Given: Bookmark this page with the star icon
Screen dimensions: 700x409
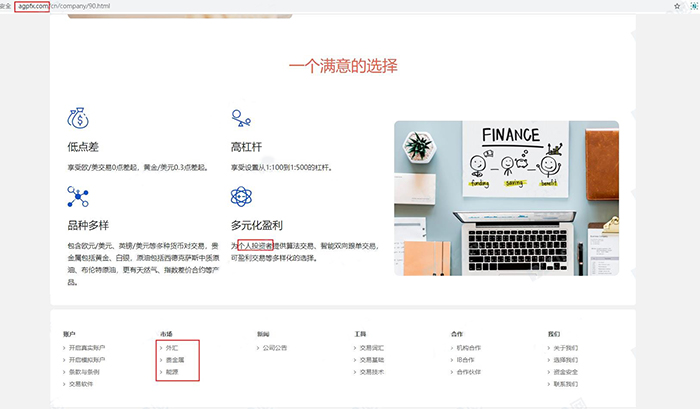Looking at the screenshot, I should [x=677, y=6].
